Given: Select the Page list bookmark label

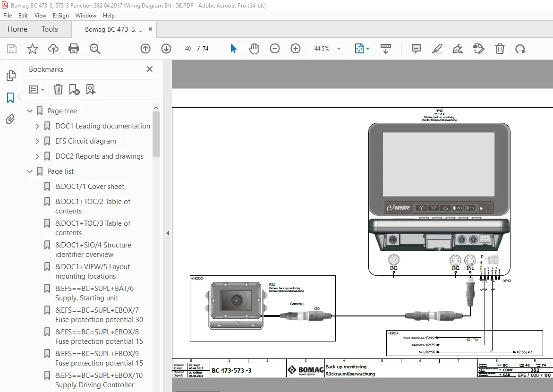Looking at the screenshot, I should coord(60,171).
